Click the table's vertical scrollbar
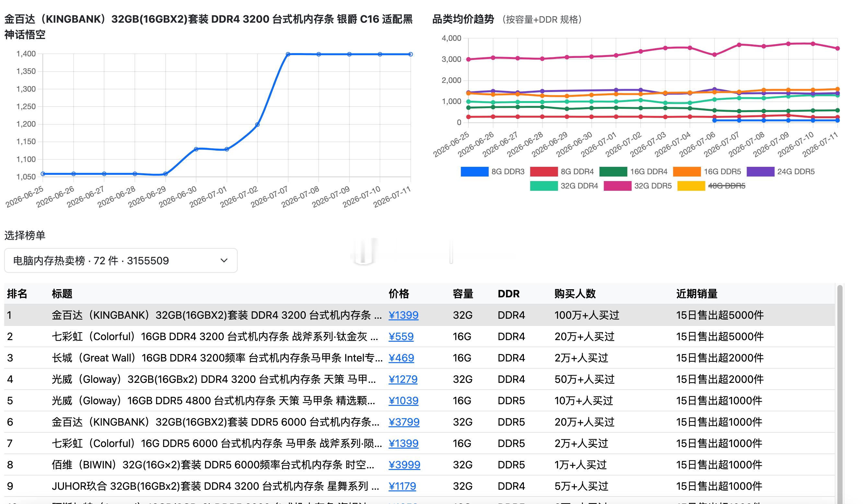863x504 pixels. tap(840, 394)
